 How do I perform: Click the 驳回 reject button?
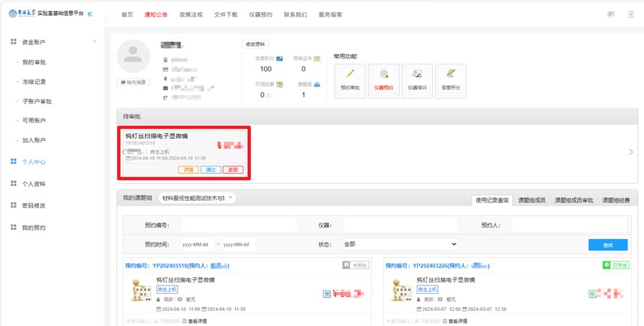pyautogui.click(x=233, y=170)
